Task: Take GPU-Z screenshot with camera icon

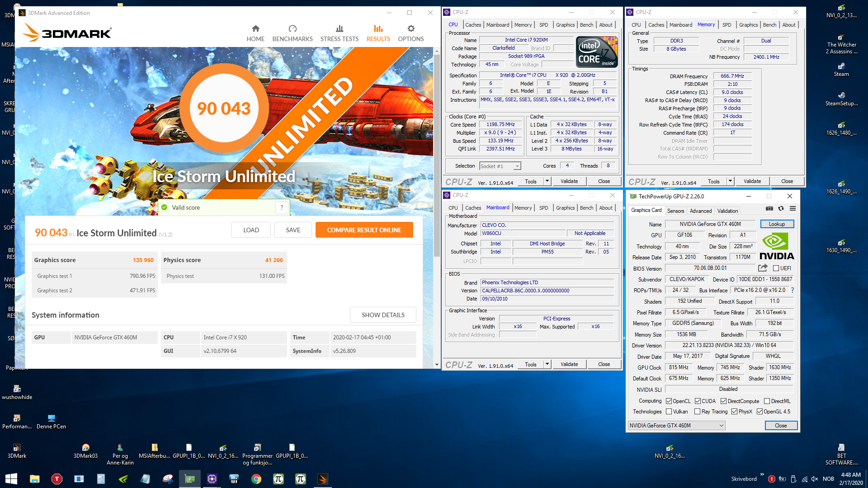Action: [x=769, y=208]
